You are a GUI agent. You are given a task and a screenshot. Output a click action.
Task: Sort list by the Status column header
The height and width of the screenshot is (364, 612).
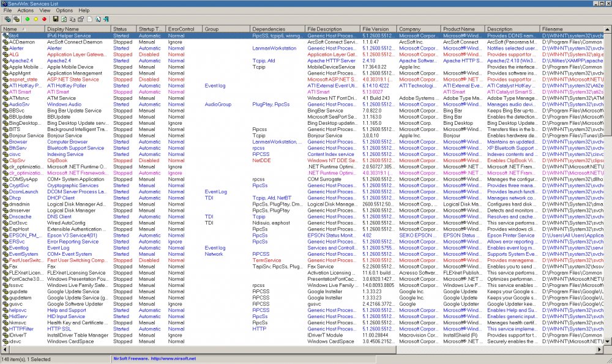point(120,29)
